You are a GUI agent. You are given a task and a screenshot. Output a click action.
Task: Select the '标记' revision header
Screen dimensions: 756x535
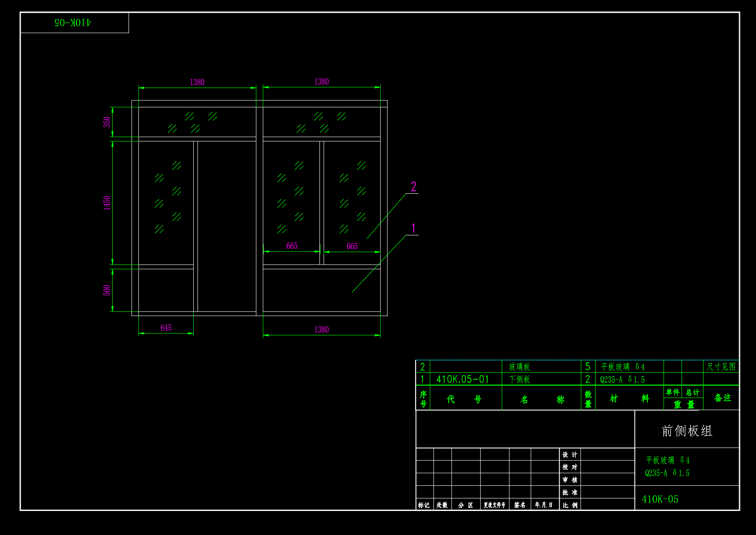pos(424,505)
